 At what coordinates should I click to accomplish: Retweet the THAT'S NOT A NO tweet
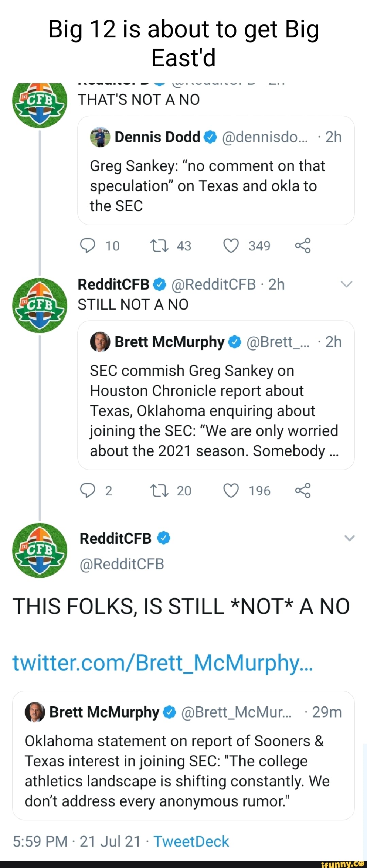tap(159, 246)
